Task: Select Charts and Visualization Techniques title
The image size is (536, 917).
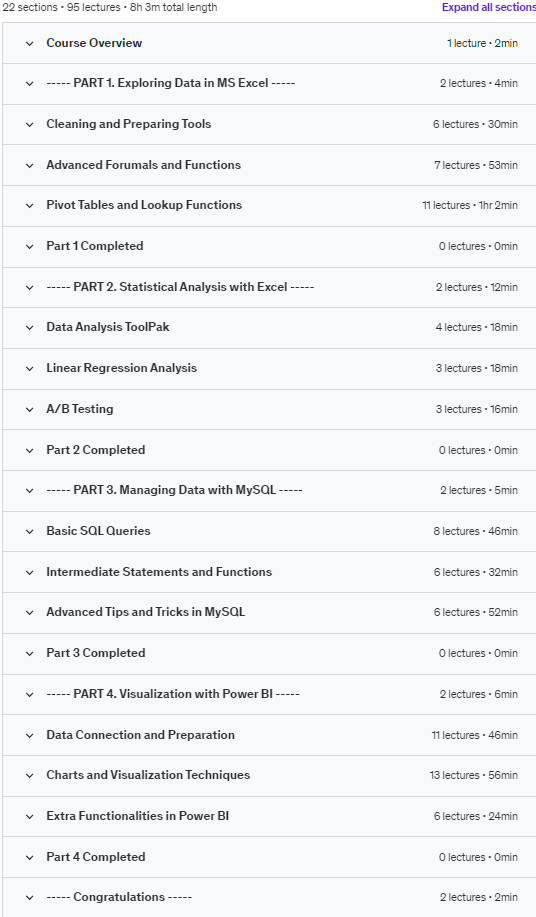Action: coord(148,775)
